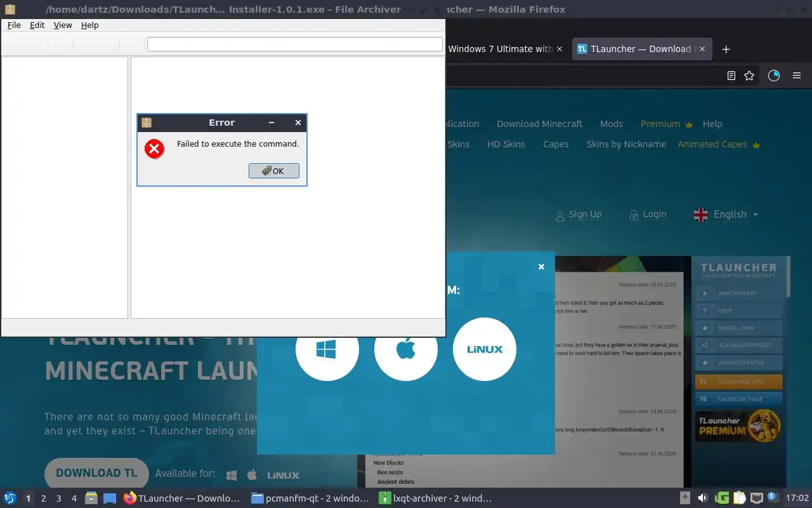Bookmark this page with the star icon
The height and width of the screenshot is (508, 812).
click(x=749, y=76)
